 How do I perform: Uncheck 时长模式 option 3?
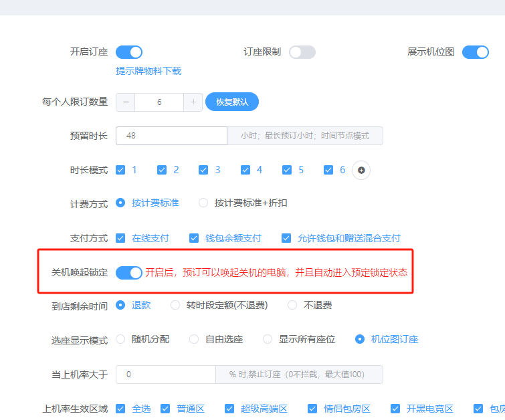point(203,170)
